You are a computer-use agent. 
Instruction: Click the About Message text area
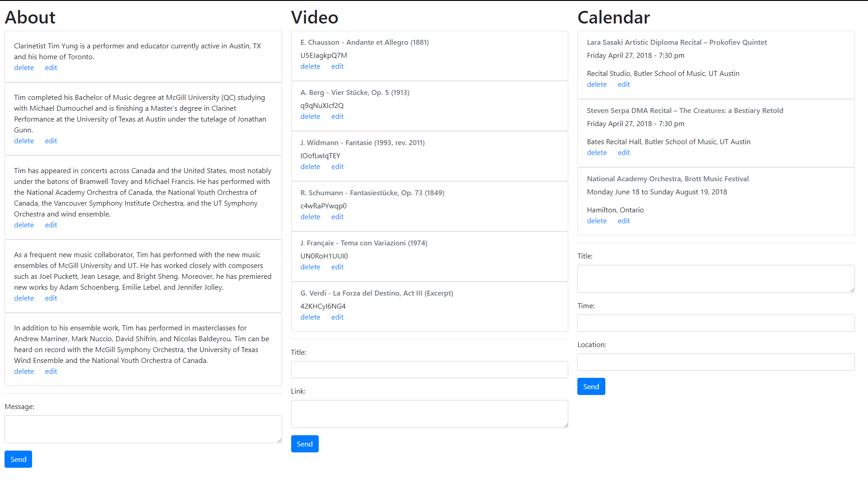(x=143, y=429)
